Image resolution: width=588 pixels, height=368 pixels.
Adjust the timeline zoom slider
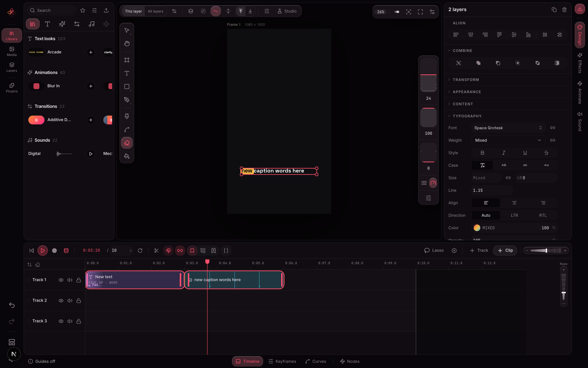click(546, 251)
